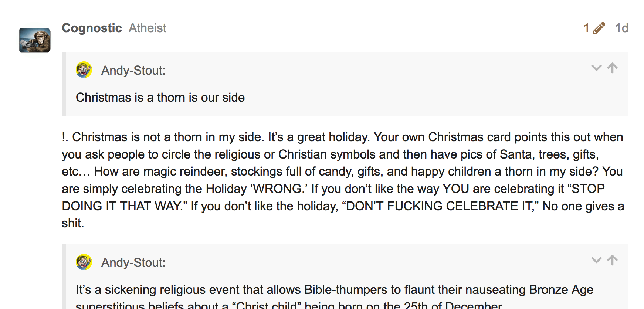
Task: Jump to original post via second up arrow
Action: 613,260
